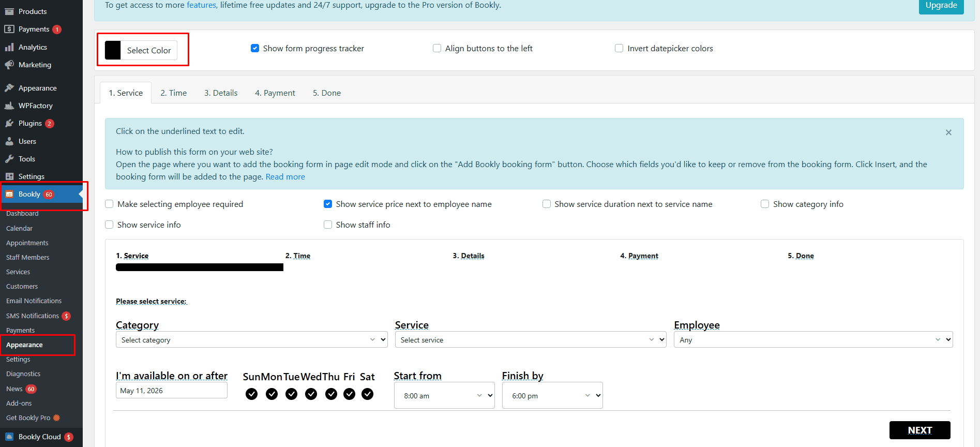Edit the Category field label

coord(137,325)
